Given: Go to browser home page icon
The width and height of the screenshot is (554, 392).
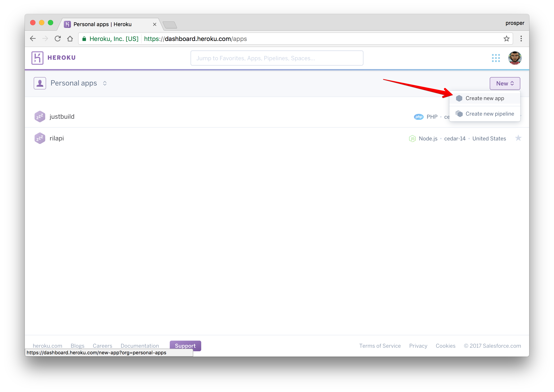Looking at the screenshot, I should click(70, 39).
